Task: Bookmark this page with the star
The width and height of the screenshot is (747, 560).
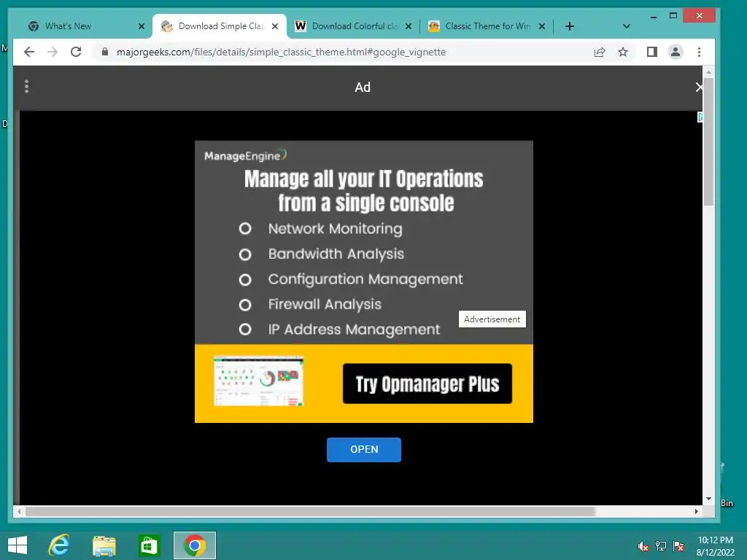Action: [623, 52]
